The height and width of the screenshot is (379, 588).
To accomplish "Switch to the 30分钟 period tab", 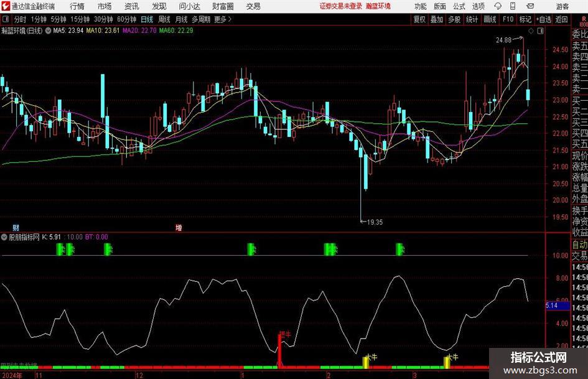I will tap(103, 19).
